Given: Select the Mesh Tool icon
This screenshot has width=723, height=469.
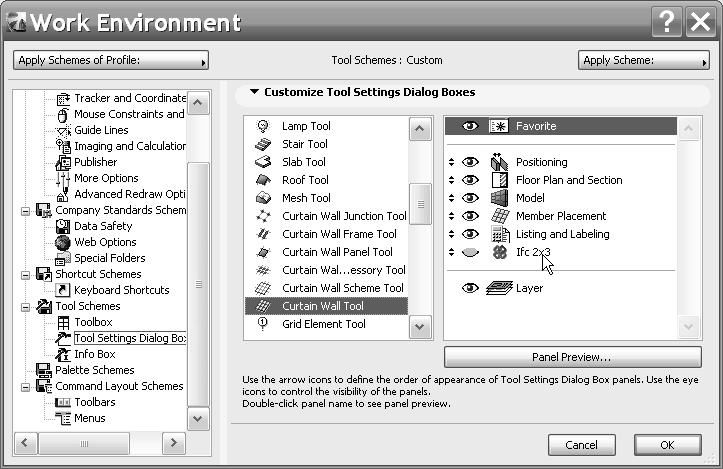Looking at the screenshot, I should [x=264, y=198].
